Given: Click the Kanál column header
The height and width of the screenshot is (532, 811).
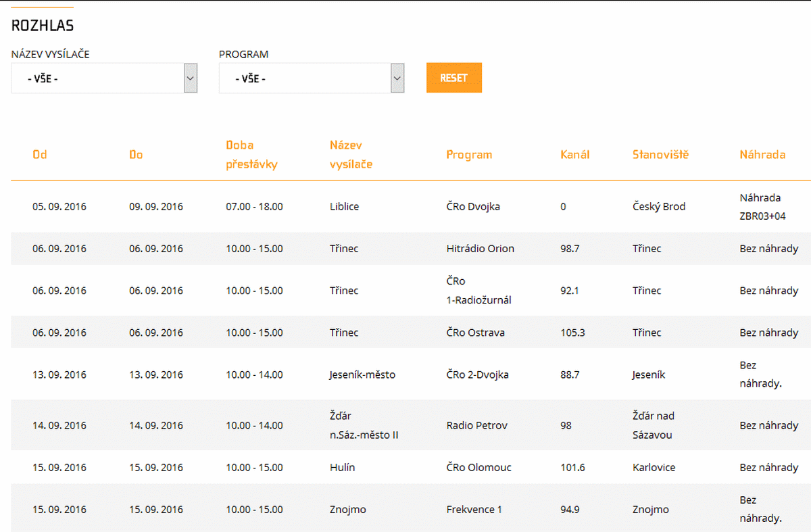Looking at the screenshot, I should (575, 155).
